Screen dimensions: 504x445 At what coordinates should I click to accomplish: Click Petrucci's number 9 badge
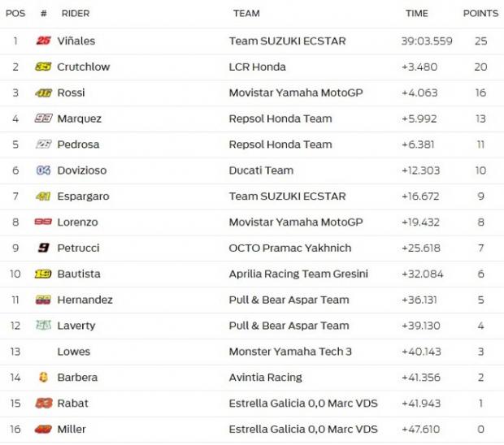(44, 248)
